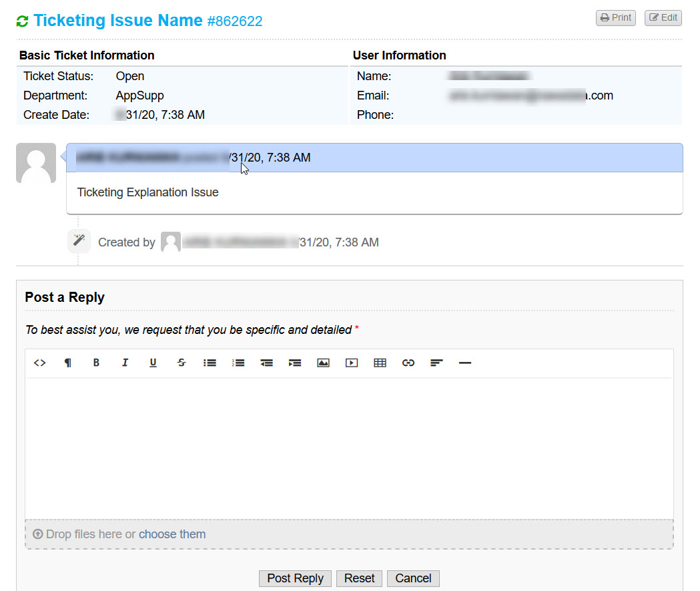Underline text using the toolbar icon

pos(153,363)
